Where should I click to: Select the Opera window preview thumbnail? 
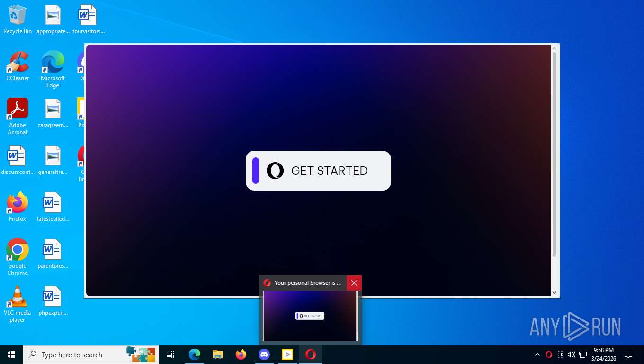310,316
